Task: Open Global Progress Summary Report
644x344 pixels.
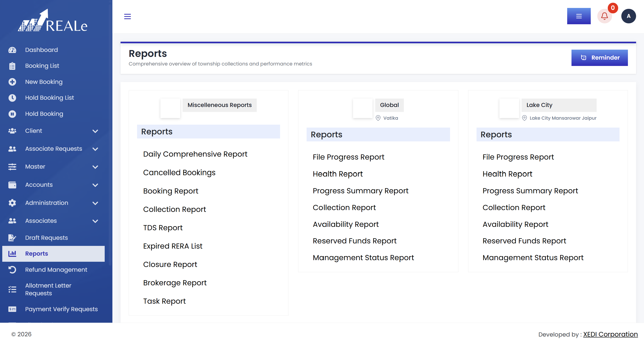Action: coord(360,191)
